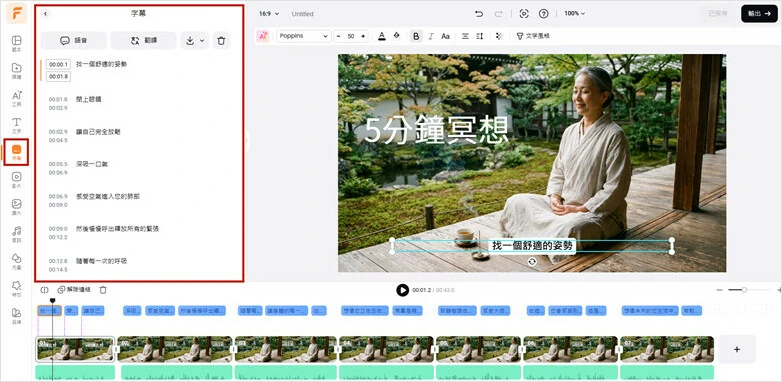Zoom out the timeline with minus
This screenshot has width=782, height=382.
(x=719, y=290)
